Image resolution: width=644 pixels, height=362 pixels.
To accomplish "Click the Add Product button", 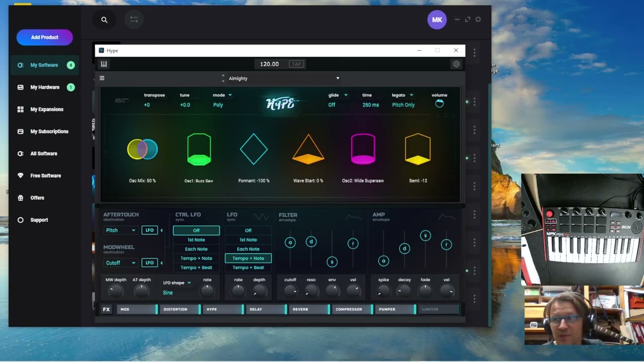I will 45,37.
